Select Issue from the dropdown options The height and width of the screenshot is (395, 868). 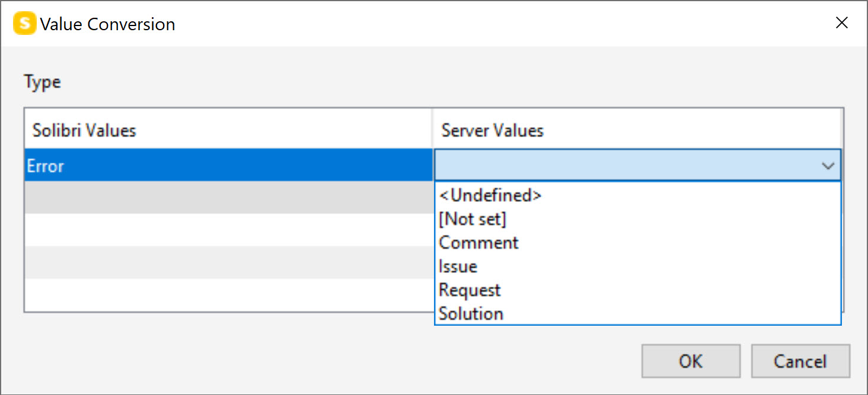point(637,266)
